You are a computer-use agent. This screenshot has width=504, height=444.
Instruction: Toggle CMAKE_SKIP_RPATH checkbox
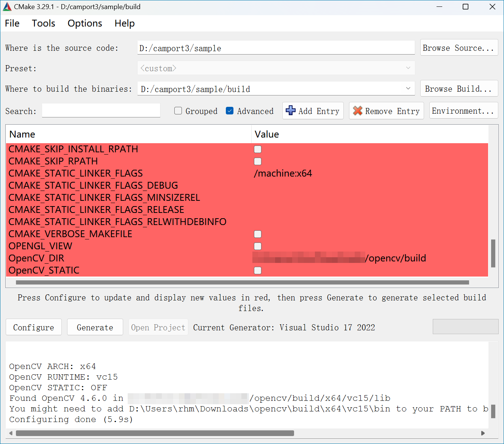pyautogui.click(x=258, y=161)
